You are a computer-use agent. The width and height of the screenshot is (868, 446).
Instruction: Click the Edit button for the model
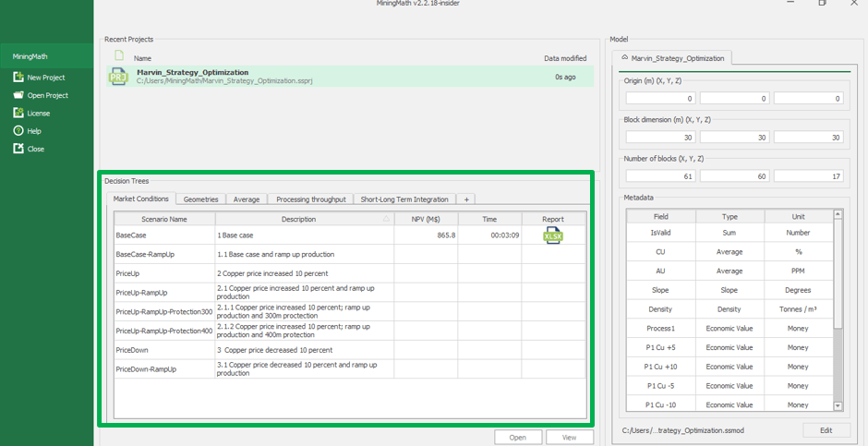point(826,430)
